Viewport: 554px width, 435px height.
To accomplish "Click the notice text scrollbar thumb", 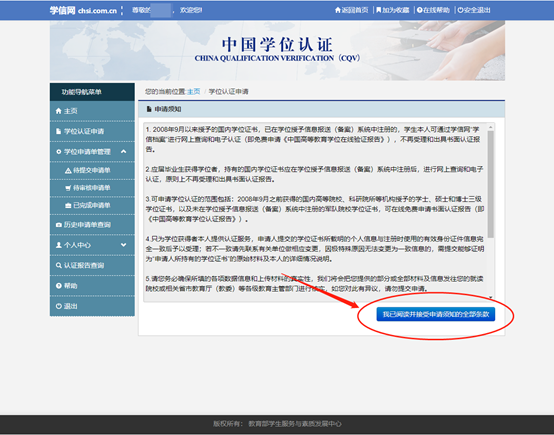I will point(490,184).
